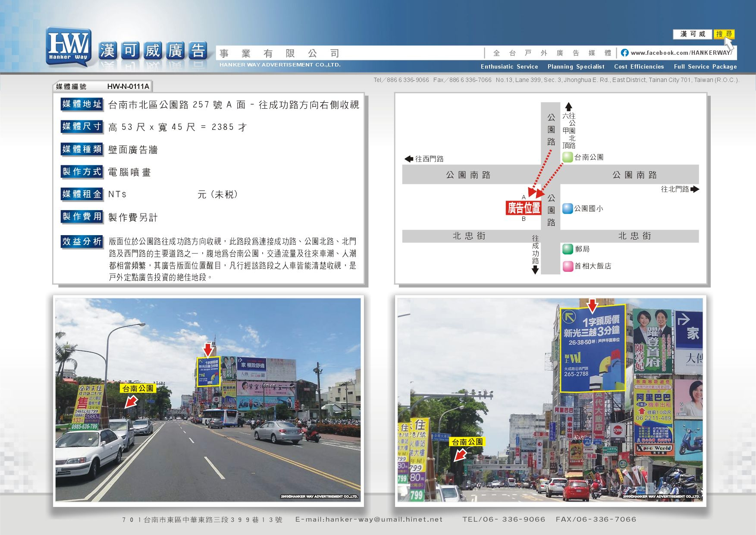Click the HANKER WAY ADVERTISEMENT CO.,LTD. text
Viewport: 756px width, 535px height.
click(x=280, y=65)
